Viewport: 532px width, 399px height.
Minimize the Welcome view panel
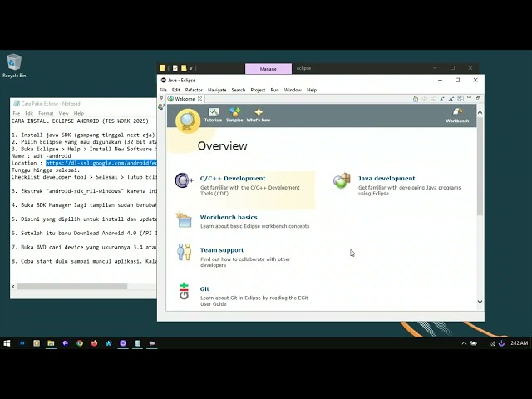coord(469,98)
